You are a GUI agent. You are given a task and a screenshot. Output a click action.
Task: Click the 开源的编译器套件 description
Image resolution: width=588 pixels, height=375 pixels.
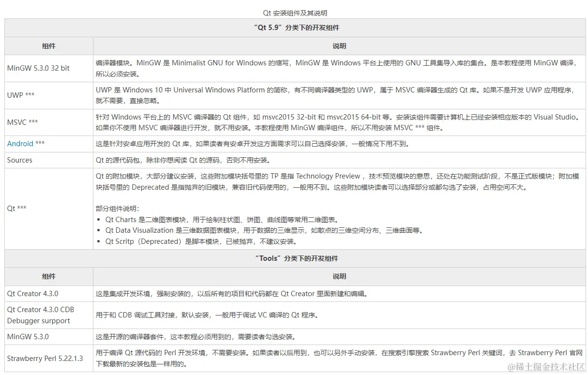pyautogui.click(x=196, y=336)
